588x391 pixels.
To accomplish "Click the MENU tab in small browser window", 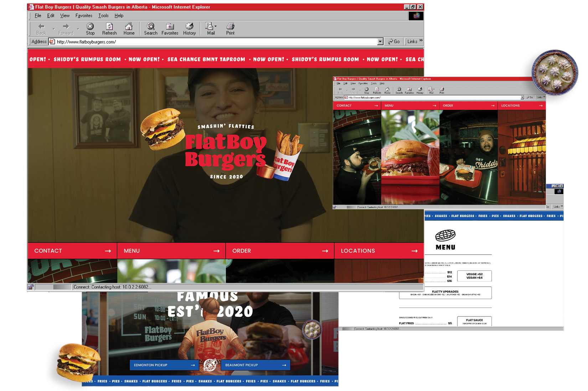I will pyautogui.click(x=410, y=106).
